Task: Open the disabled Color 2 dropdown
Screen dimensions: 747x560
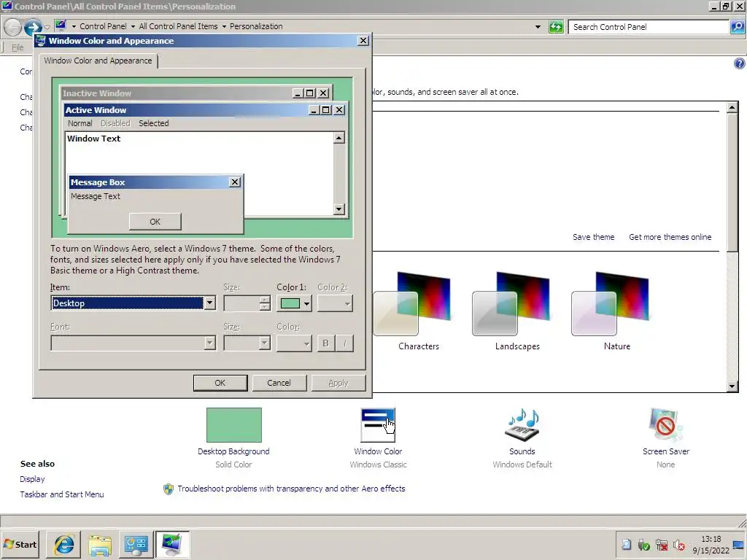Action: [335, 303]
